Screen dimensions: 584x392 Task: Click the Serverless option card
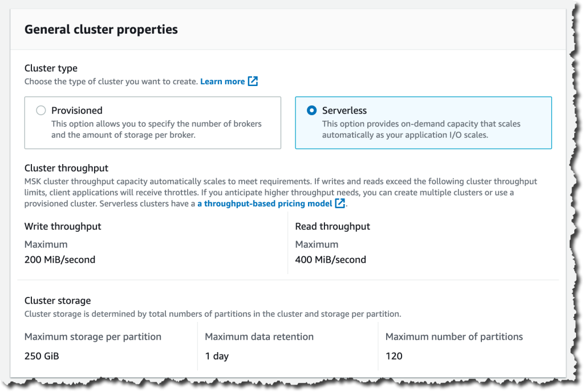coord(423,122)
